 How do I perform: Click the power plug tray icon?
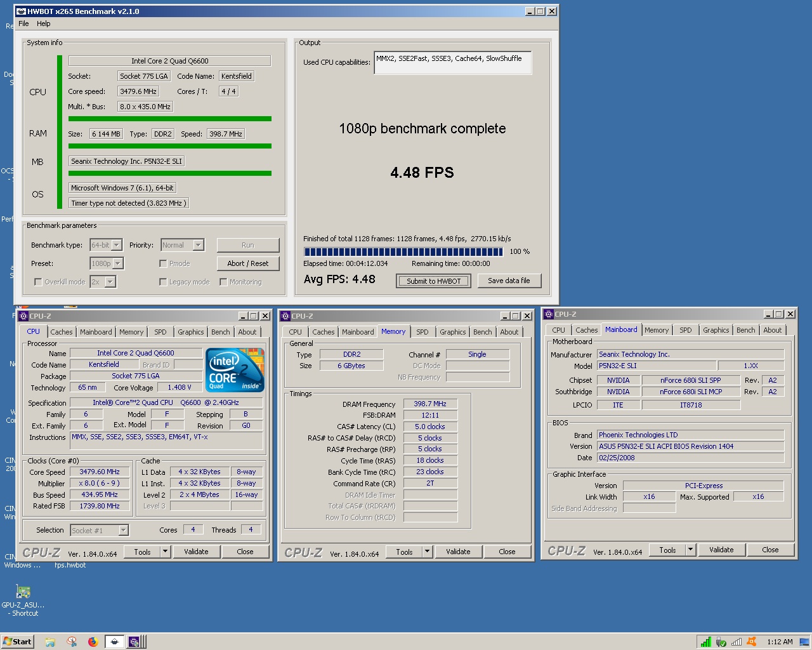721,642
